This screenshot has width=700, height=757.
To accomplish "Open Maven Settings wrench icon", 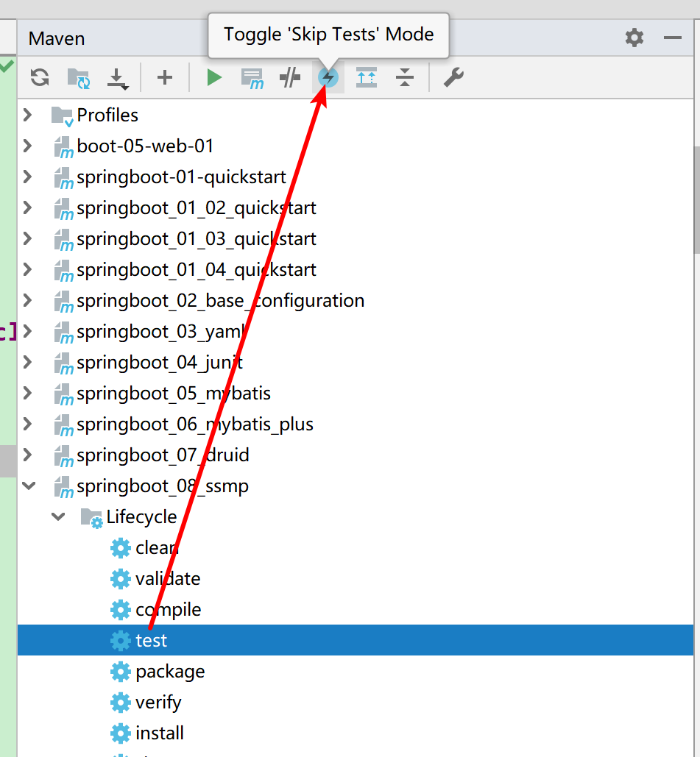I will (453, 77).
